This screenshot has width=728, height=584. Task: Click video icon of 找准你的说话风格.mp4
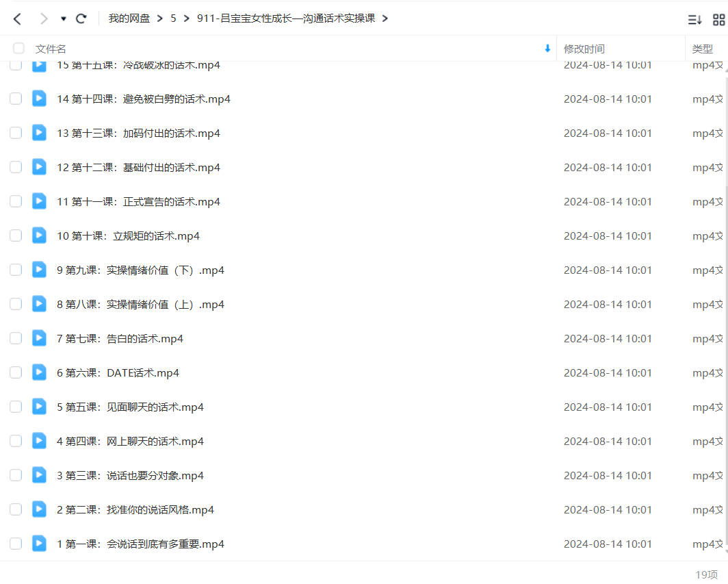39,509
